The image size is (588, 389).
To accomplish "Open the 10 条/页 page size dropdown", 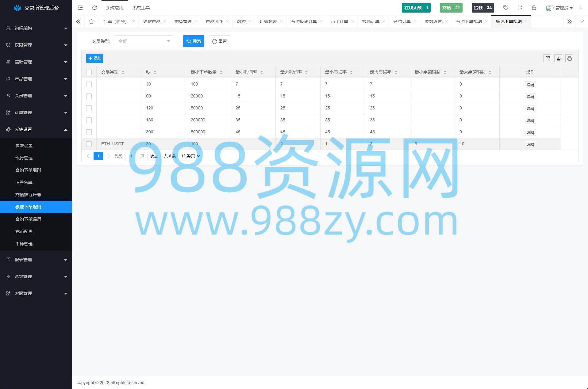I will point(190,156).
